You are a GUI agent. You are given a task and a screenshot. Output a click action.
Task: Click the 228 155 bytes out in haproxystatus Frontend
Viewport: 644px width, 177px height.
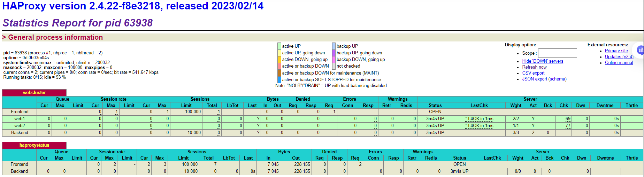pos(302,164)
